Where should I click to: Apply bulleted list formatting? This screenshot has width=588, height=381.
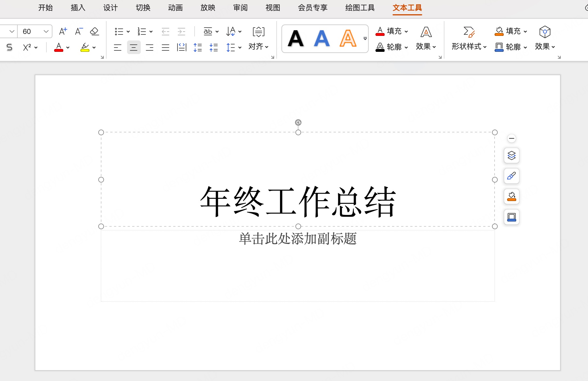[x=119, y=31]
